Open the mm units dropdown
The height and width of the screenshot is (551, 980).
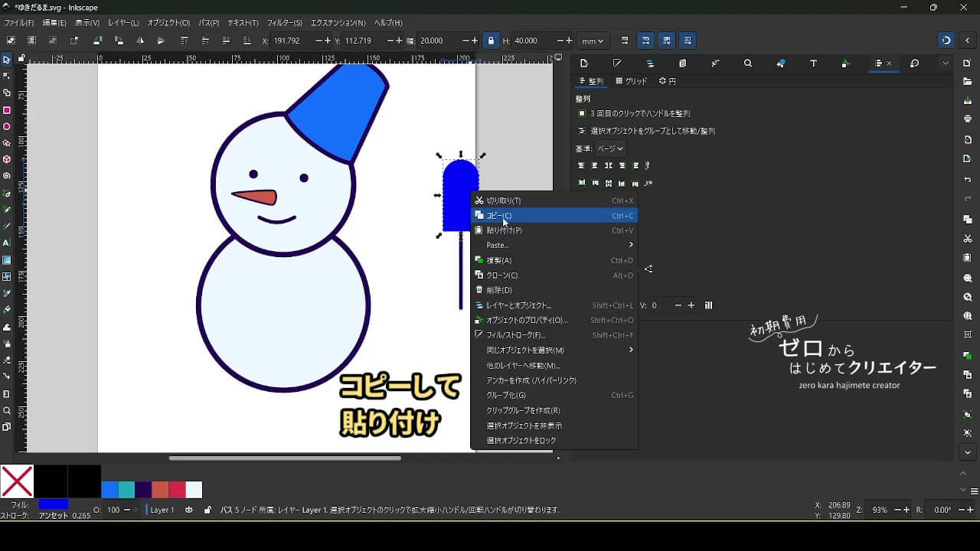pos(592,41)
